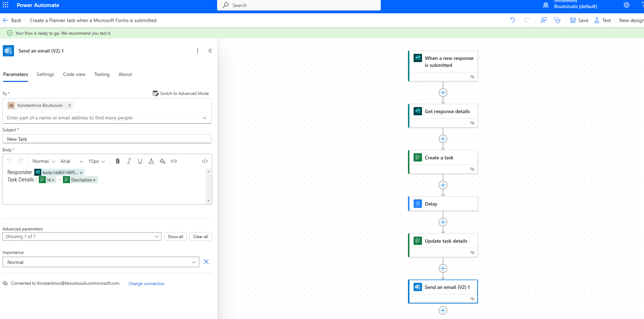Viewport: 644px width, 319px height.
Task: Click the Environments globe icon
Action: (x=546, y=5)
